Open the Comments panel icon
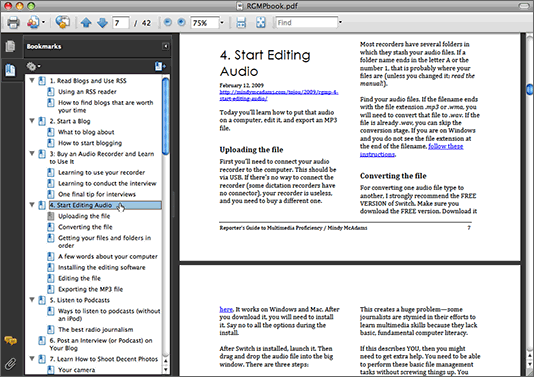The width and height of the screenshot is (534, 377). (11, 340)
